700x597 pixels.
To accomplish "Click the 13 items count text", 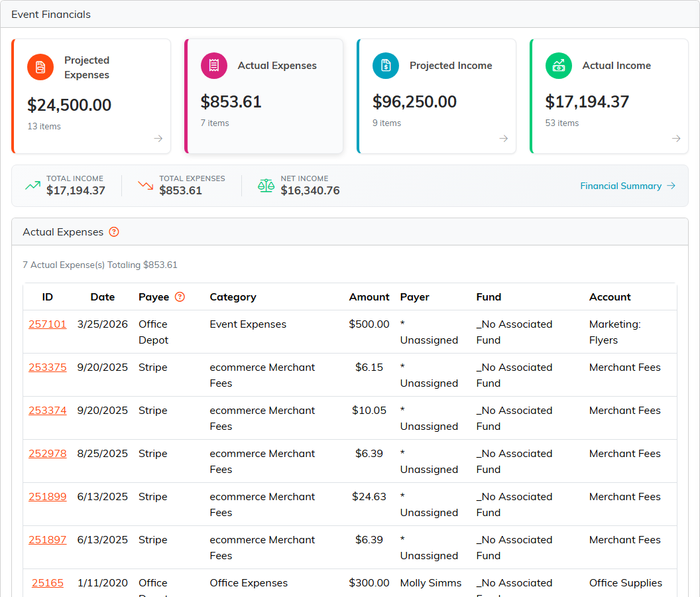I will click(x=44, y=127).
